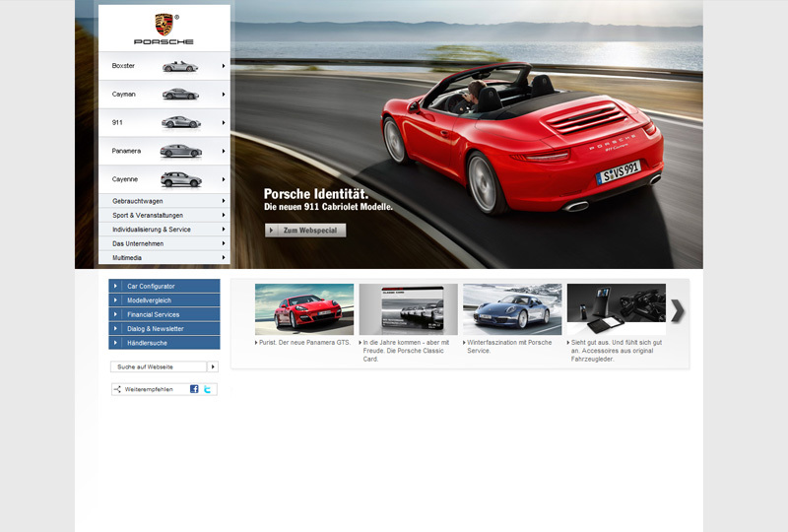Image resolution: width=788 pixels, height=532 pixels.
Task: Open the Modellvergleich link
Action: click(x=164, y=300)
